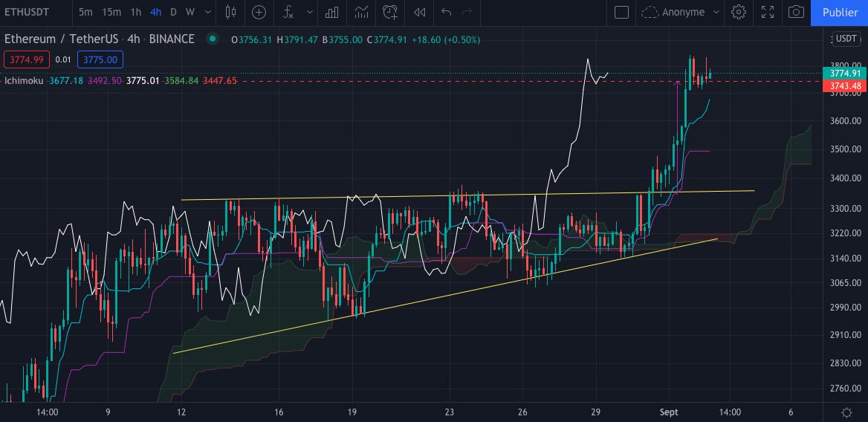This screenshot has height=422, width=868.
Task: Toggle the green market status dot
Action: click(x=213, y=39)
